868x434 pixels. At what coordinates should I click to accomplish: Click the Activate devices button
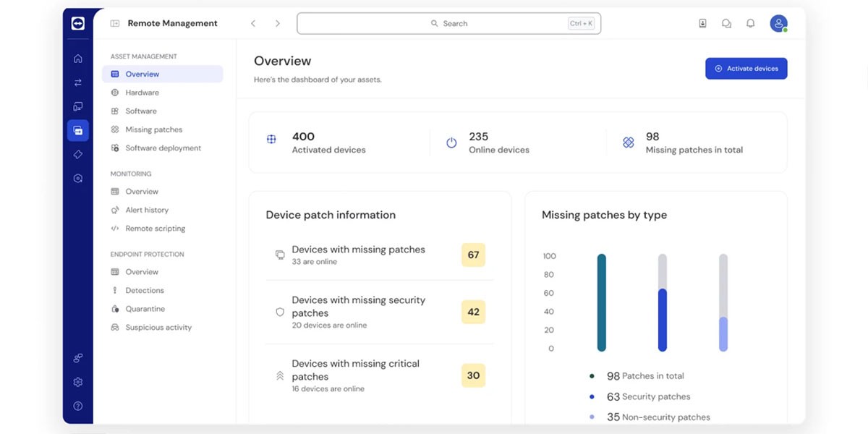tap(746, 69)
